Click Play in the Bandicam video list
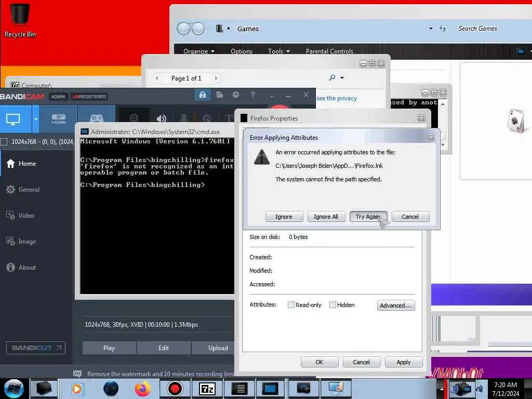The image size is (532, 399). pos(109,348)
